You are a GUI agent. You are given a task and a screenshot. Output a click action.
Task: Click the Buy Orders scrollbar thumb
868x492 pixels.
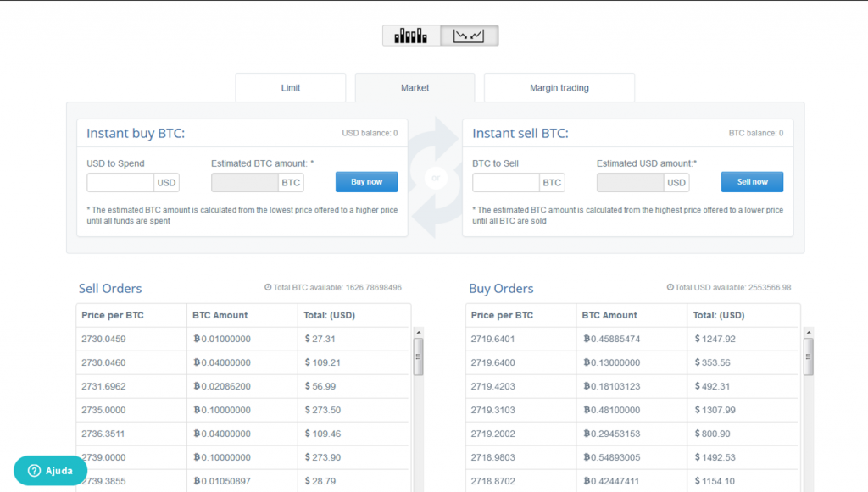[x=809, y=357]
